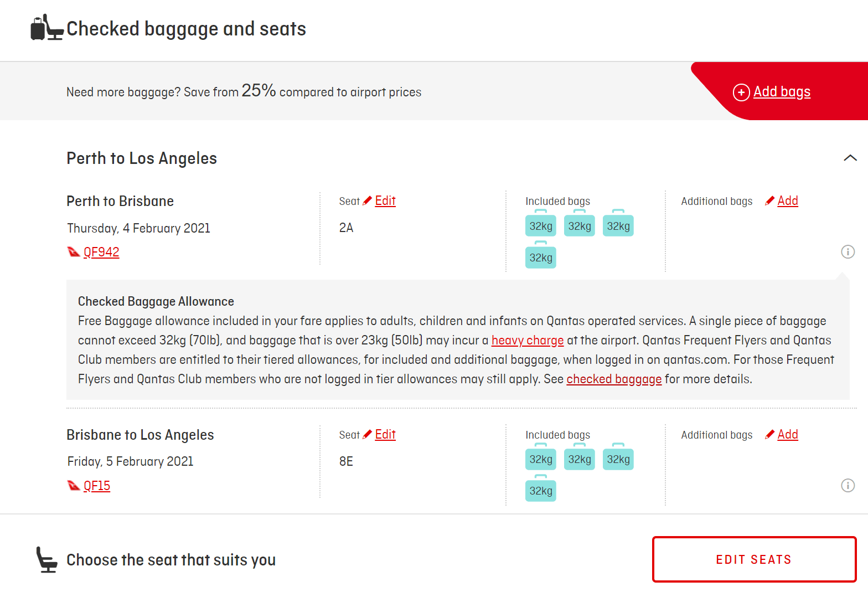Add additional bags for Perth to Brisbane

pyautogui.click(x=787, y=201)
